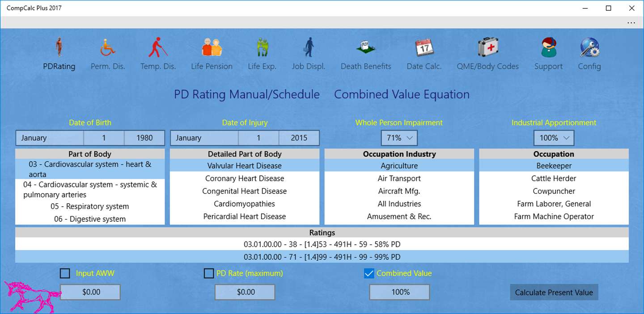Select Cowpuncher occupation

(x=554, y=191)
